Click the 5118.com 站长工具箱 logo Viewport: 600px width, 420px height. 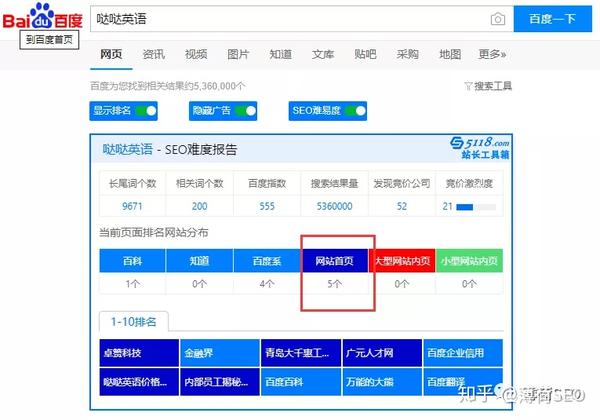coord(480,147)
